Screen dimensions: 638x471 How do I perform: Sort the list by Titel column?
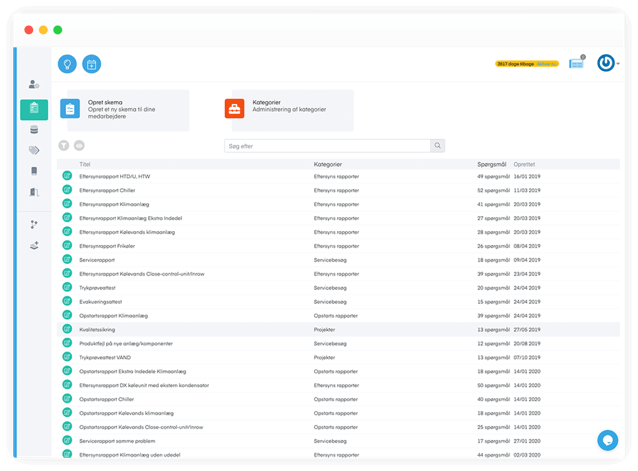pyautogui.click(x=85, y=163)
